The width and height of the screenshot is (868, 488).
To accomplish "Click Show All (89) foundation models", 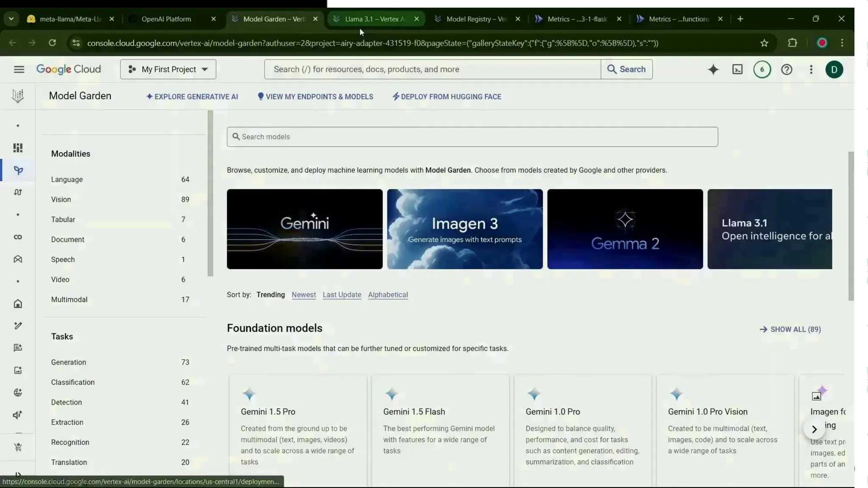I will 790,329.
